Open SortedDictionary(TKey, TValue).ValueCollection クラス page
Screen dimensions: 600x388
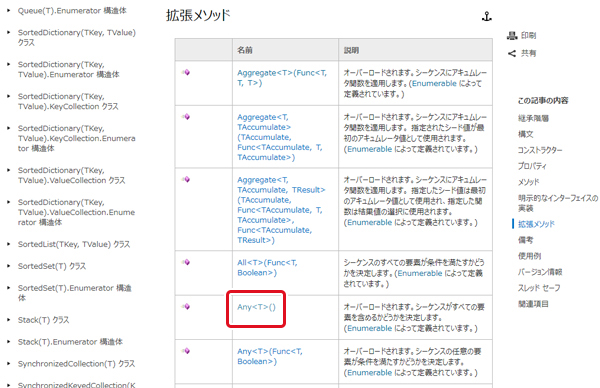(x=72, y=175)
